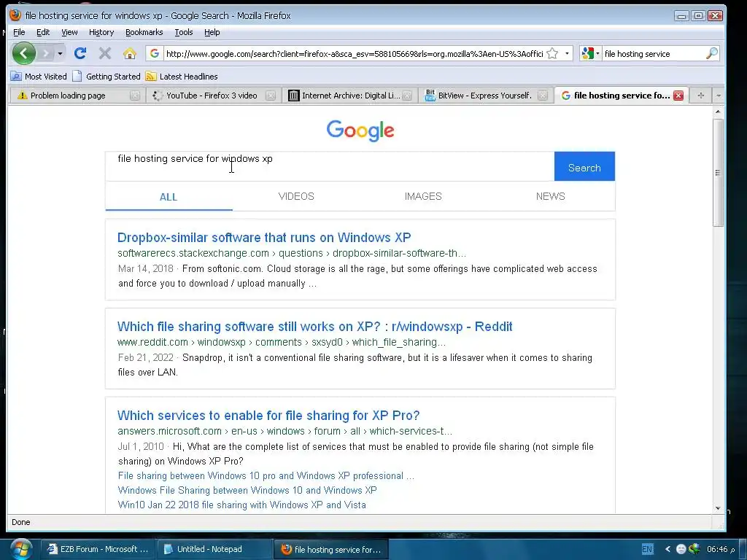Open 'Windows File Sharing between Windows 10' sublink
This screenshot has width=747, height=560.
pos(247,490)
